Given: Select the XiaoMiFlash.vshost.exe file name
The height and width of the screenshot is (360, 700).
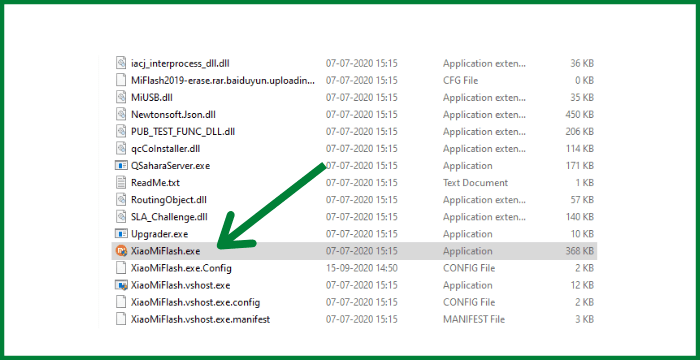Looking at the screenshot, I should [x=180, y=285].
